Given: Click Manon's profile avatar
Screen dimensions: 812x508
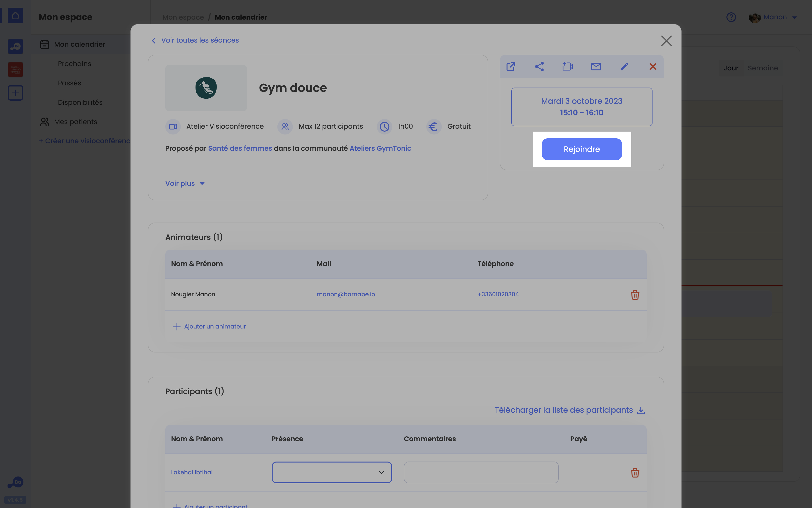Looking at the screenshot, I should tap(755, 17).
